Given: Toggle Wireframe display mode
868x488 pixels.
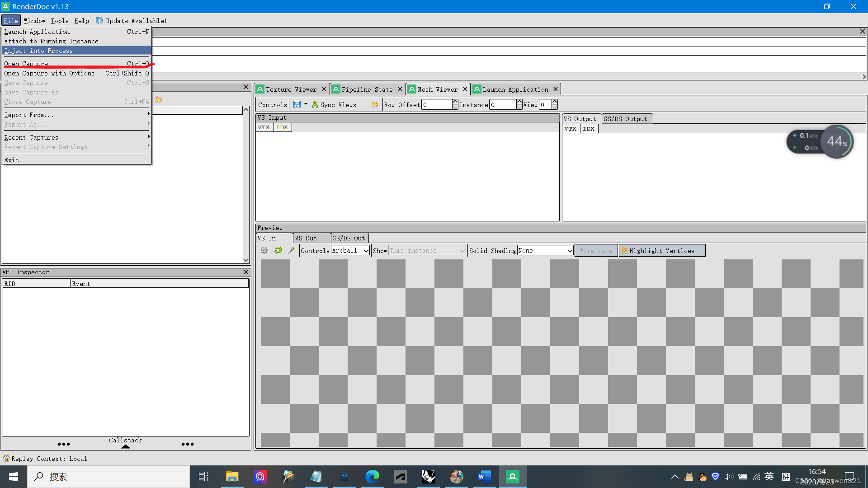Looking at the screenshot, I should (x=596, y=250).
